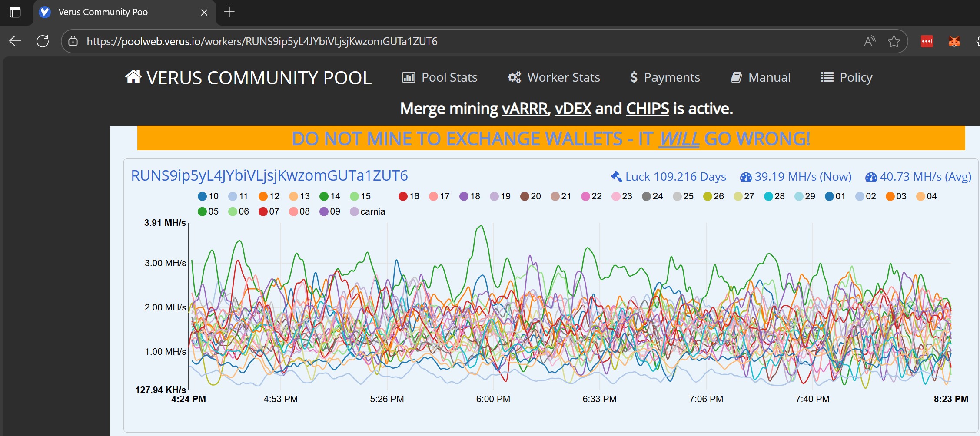Toggle worker 13 in chart legend
The width and height of the screenshot is (980, 436).
click(x=299, y=196)
